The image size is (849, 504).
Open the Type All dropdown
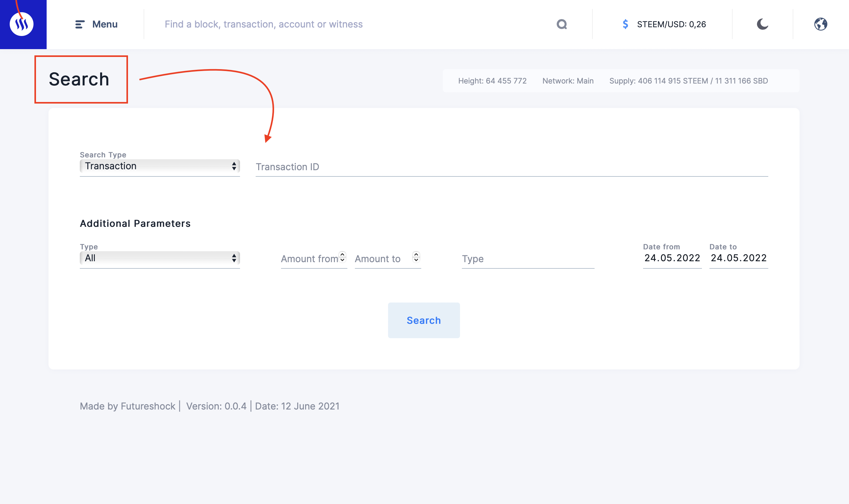[160, 258]
